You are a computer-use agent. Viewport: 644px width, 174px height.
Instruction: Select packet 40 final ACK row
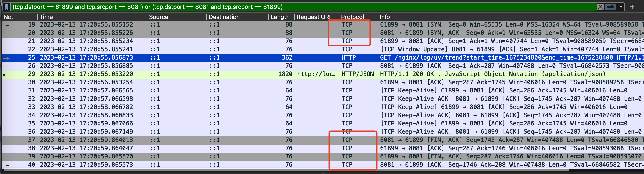[x=323, y=165]
